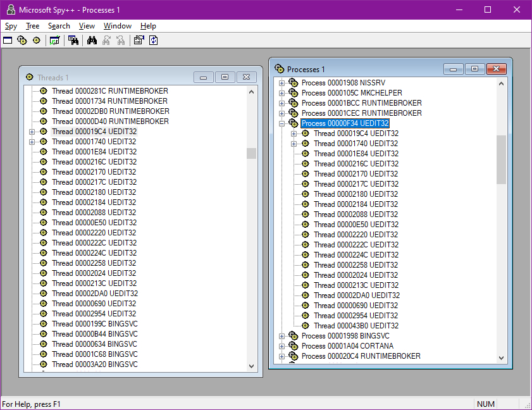The width and height of the screenshot is (532, 410).
Task: Click gear icon beside Thread 0000281C RUNTIMEBROKER
Action: click(x=44, y=91)
